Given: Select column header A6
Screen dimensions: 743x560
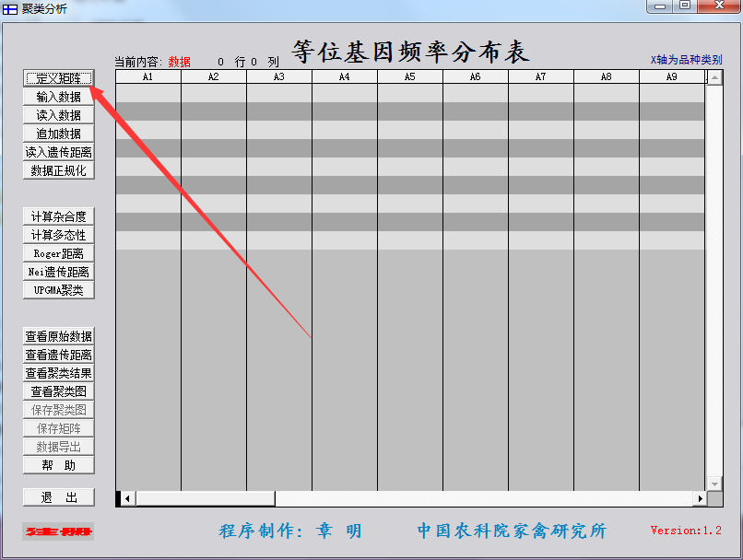Looking at the screenshot, I should point(476,76).
